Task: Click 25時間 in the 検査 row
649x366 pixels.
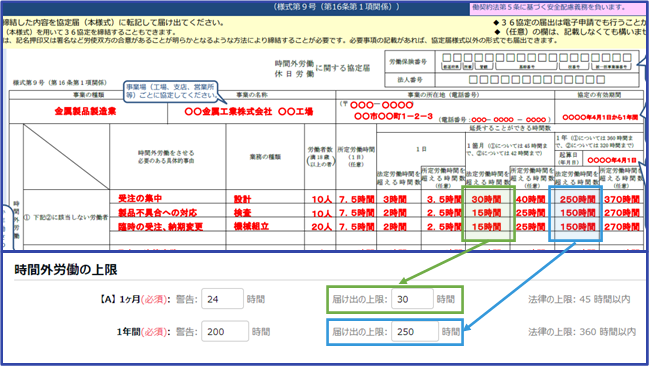Action: coord(531,213)
